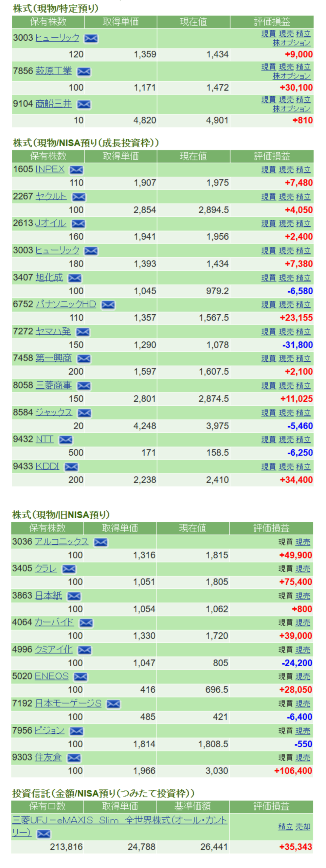Click 積立 for 9432 NTT
The width and height of the screenshot is (326, 868).
pyautogui.click(x=303, y=439)
